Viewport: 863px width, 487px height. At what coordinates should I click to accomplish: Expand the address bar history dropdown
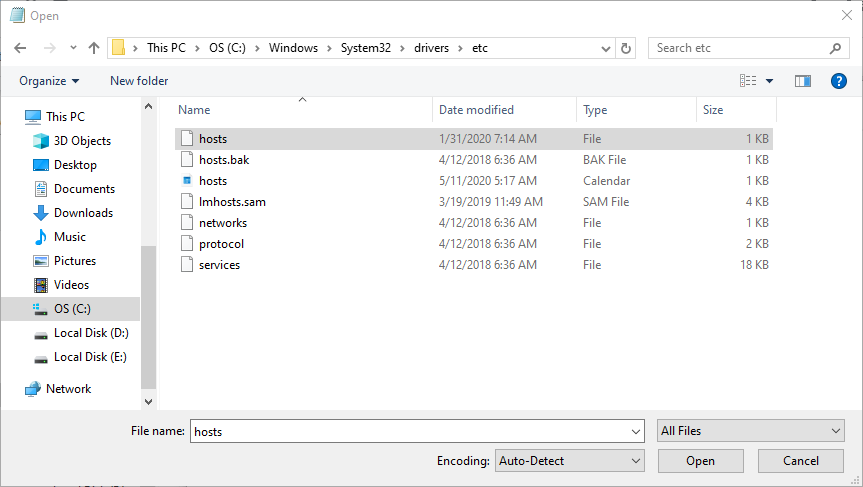606,48
